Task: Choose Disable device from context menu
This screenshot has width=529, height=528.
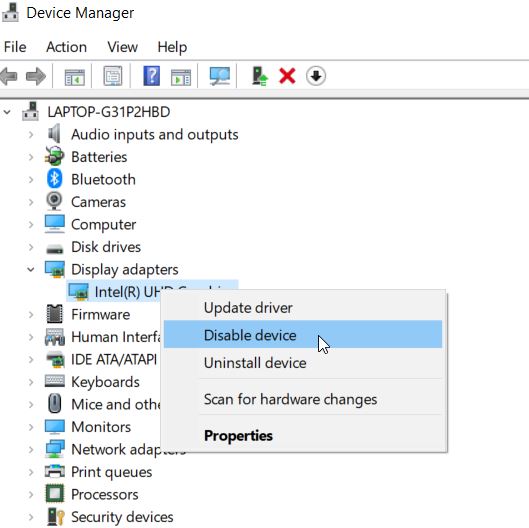Action: 303,335
